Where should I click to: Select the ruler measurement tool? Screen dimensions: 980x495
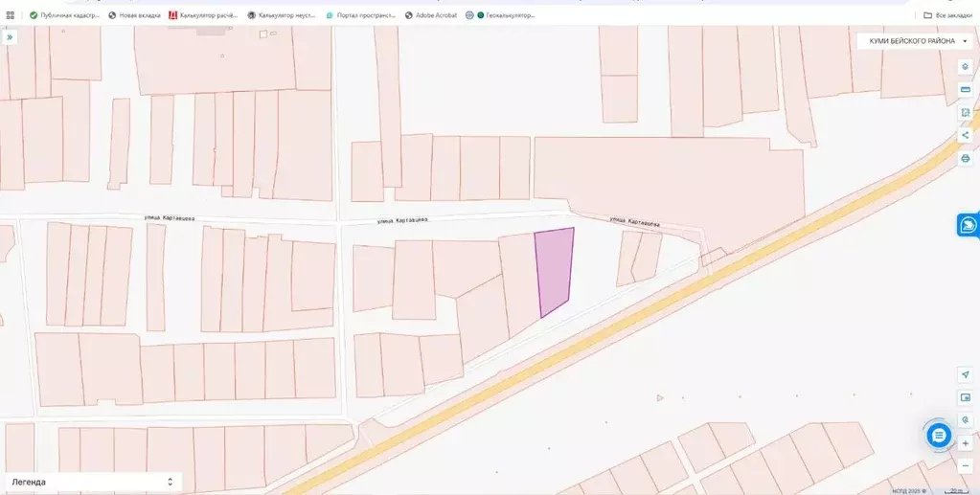coord(965,89)
